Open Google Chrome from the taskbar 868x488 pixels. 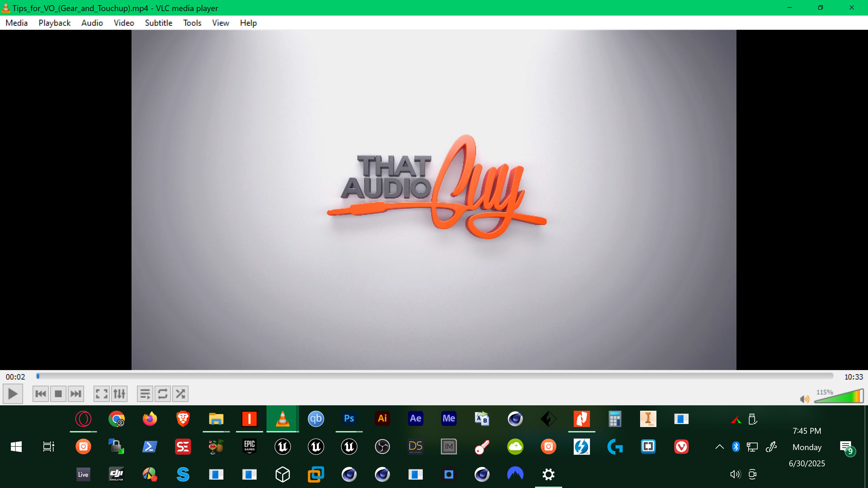pos(117,419)
